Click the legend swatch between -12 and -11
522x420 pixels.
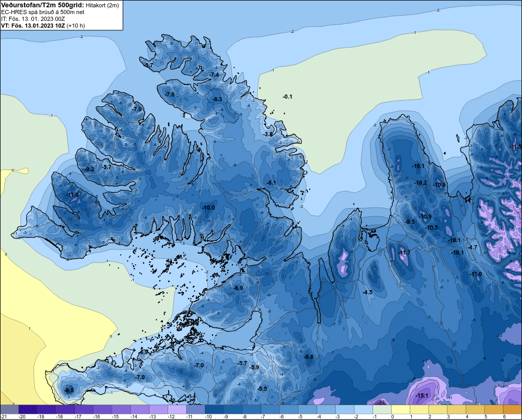click(177, 410)
